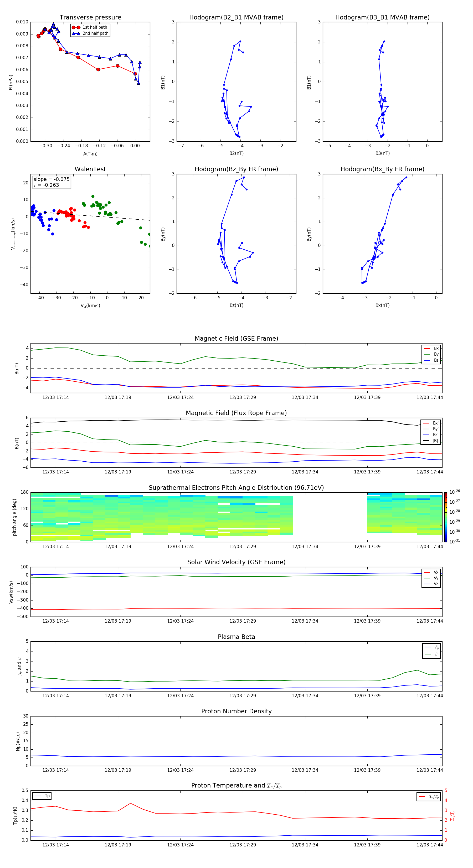Click the 'Hodogram(Bx_By FR frame)' title
The height and width of the screenshot is (868, 473).
tap(382, 169)
